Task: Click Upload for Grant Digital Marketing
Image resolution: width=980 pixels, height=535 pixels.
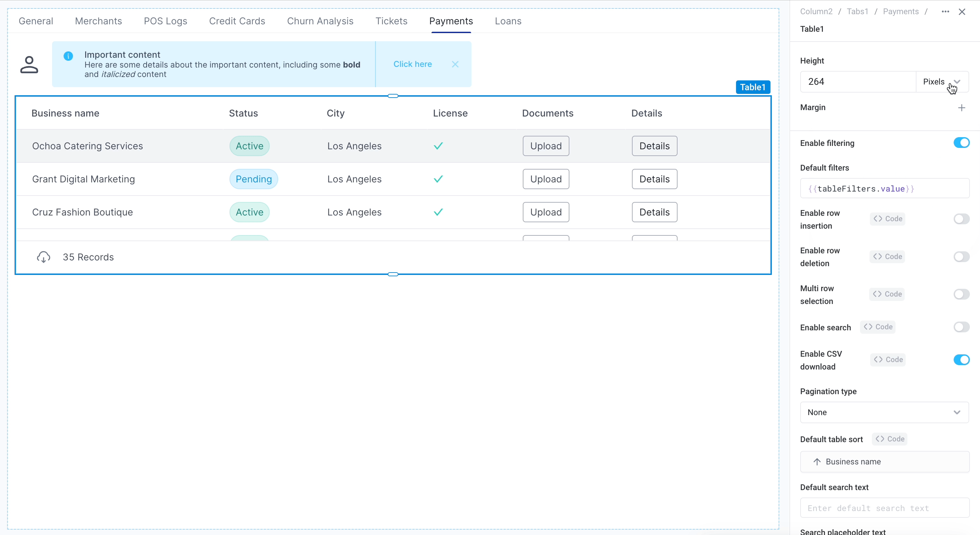Action: click(x=545, y=179)
